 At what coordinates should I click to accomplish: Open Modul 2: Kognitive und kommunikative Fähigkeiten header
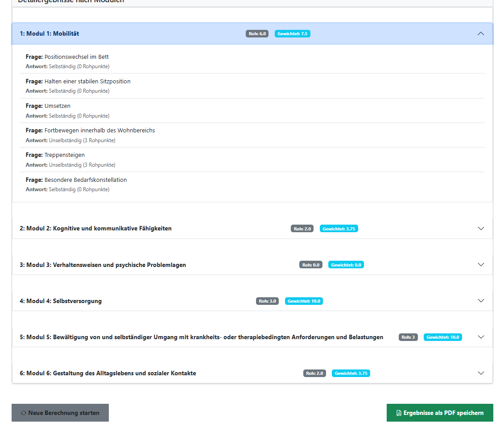click(x=95, y=228)
